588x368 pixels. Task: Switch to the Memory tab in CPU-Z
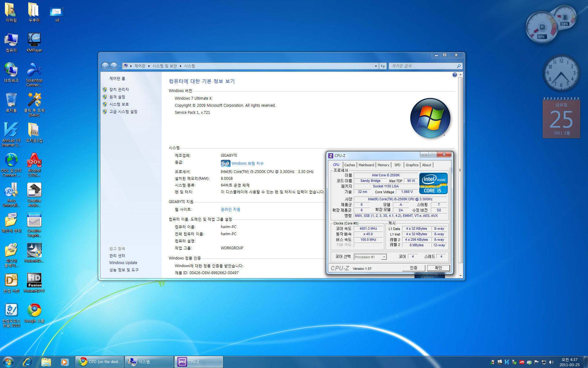tap(383, 165)
